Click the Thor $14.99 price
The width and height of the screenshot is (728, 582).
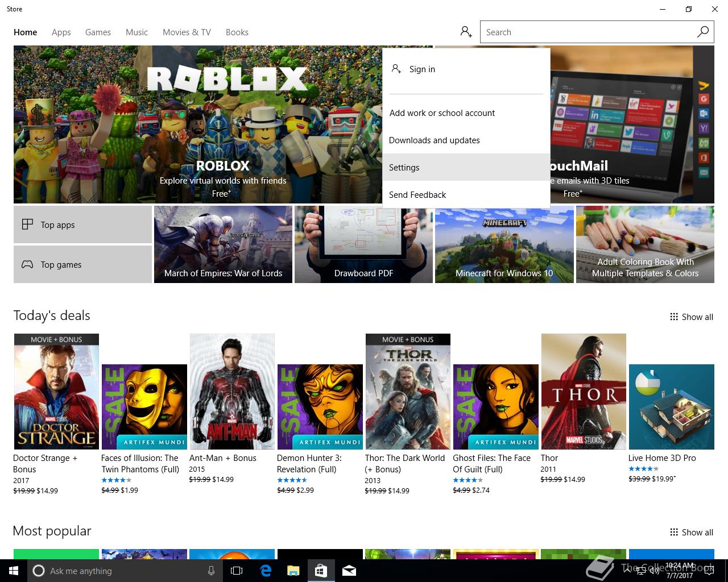[574, 479]
